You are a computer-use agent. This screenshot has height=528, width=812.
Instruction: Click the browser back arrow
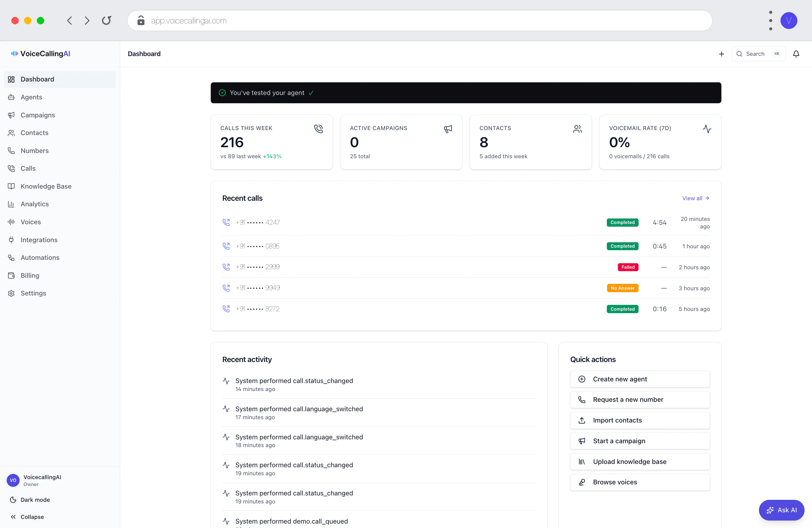click(69, 20)
